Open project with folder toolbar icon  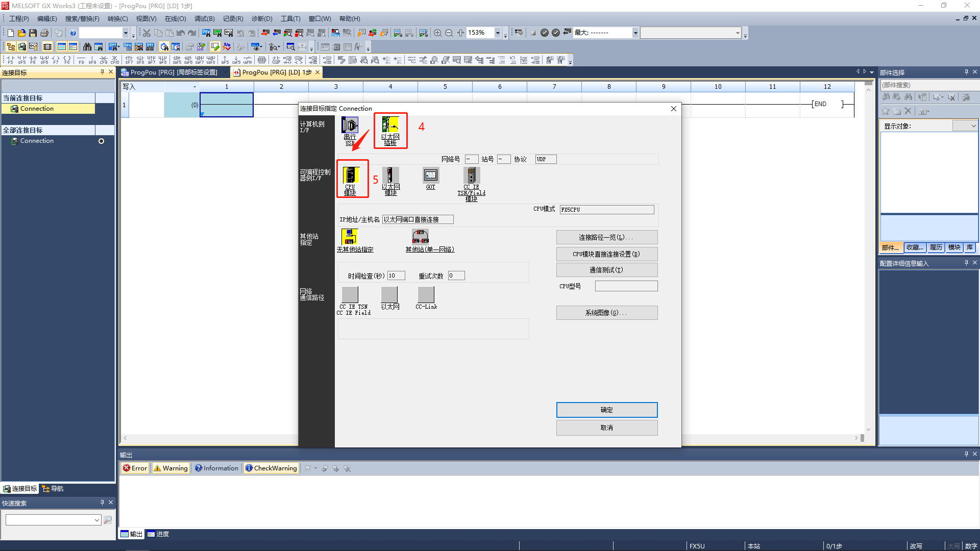pos(21,33)
